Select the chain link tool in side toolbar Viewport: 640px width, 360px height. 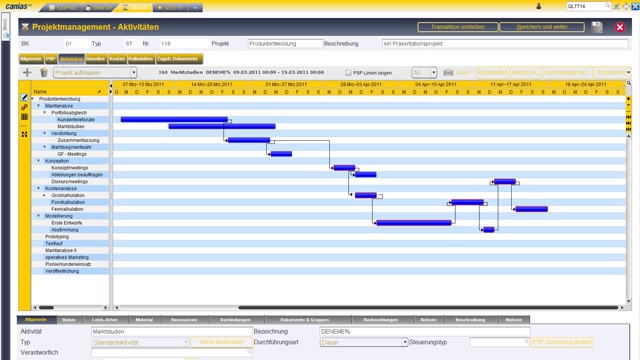point(24,107)
